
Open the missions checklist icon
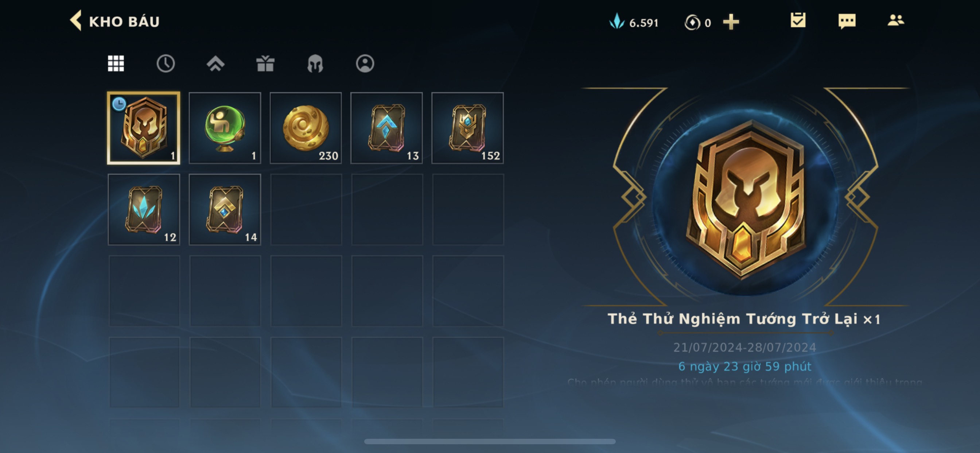pyautogui.click(x=798, y=20)
